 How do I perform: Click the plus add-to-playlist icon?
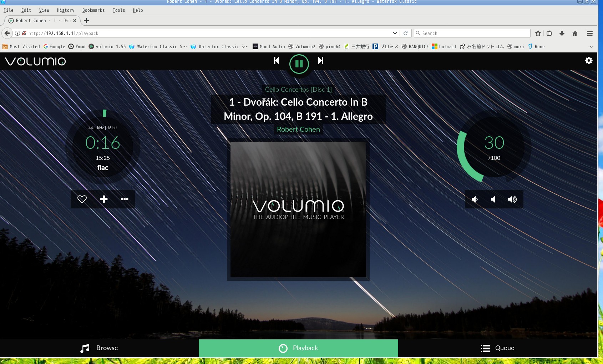(103, 199)
